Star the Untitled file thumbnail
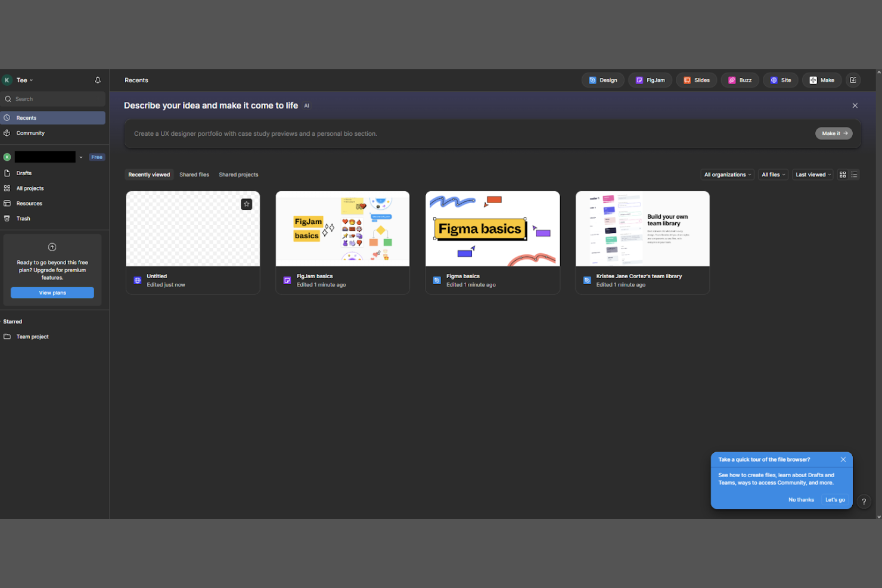The width and height of the screenshot is (882, 588). click(x=247, y=204)
